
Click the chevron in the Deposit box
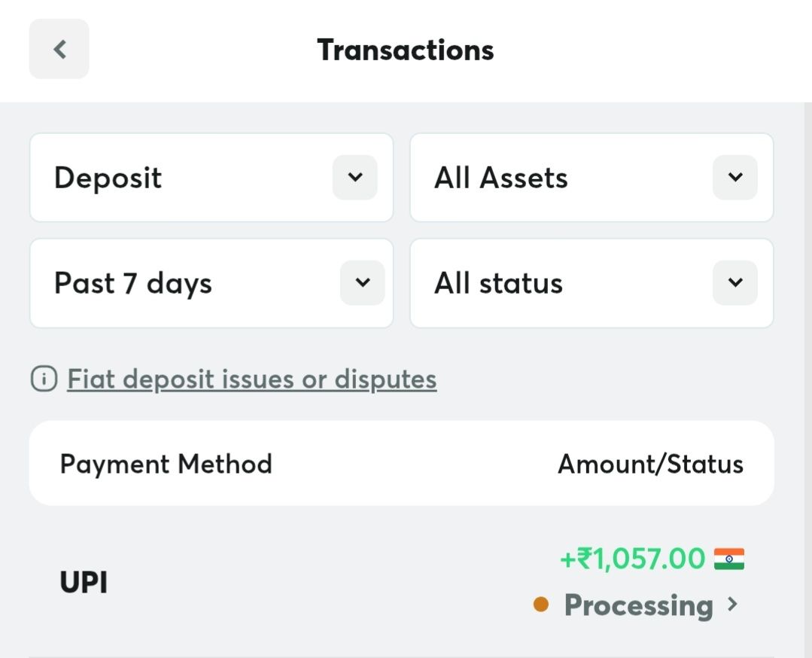(x=354, y=177)
